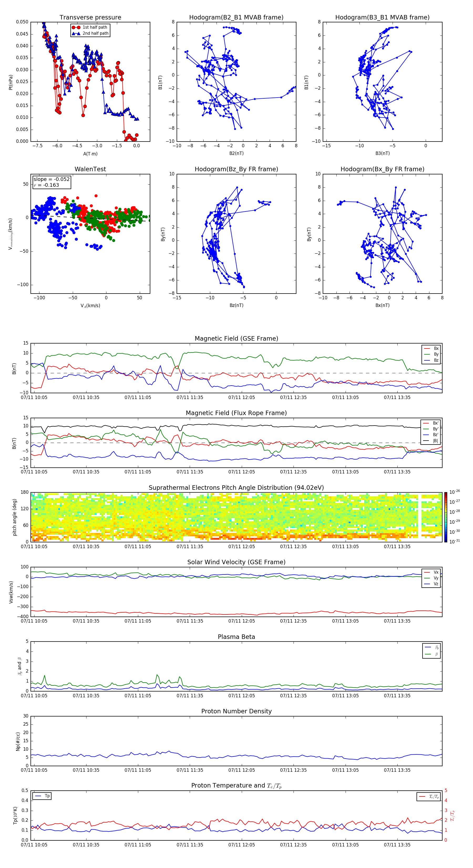Click 'Magnetic Field (GSE Frame)' title
The width and height of the screenshot is (473, 868).
pos(236,339)
